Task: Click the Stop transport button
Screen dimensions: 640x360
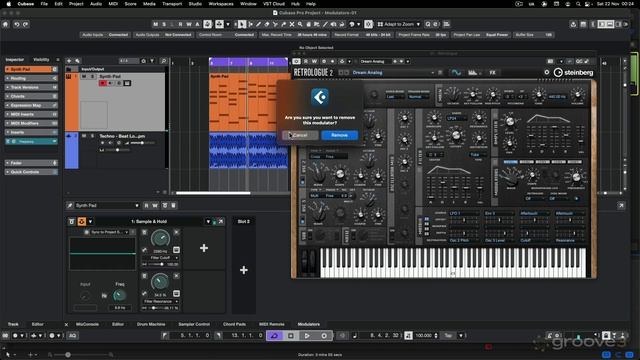Action: [x=291, y=336]
